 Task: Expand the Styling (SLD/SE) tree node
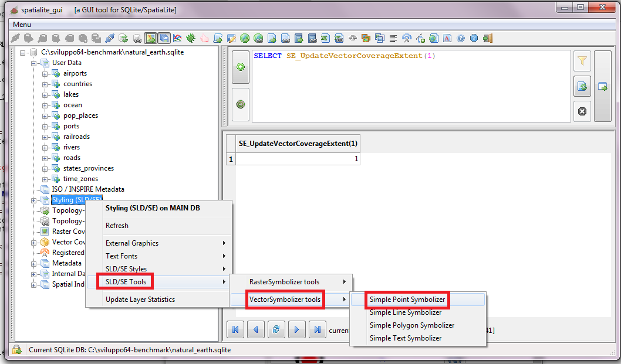(33, 200)
